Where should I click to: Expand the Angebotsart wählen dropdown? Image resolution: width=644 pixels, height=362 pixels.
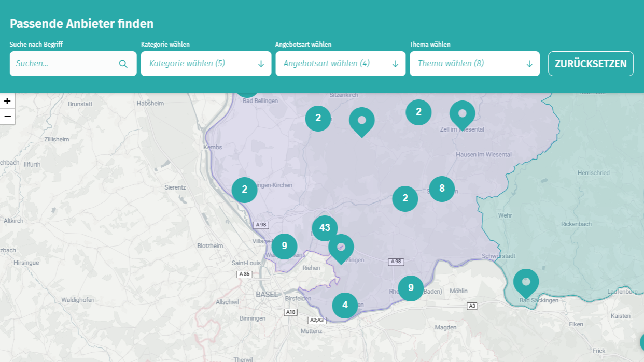pyautogui.click(x=340, y=64)
